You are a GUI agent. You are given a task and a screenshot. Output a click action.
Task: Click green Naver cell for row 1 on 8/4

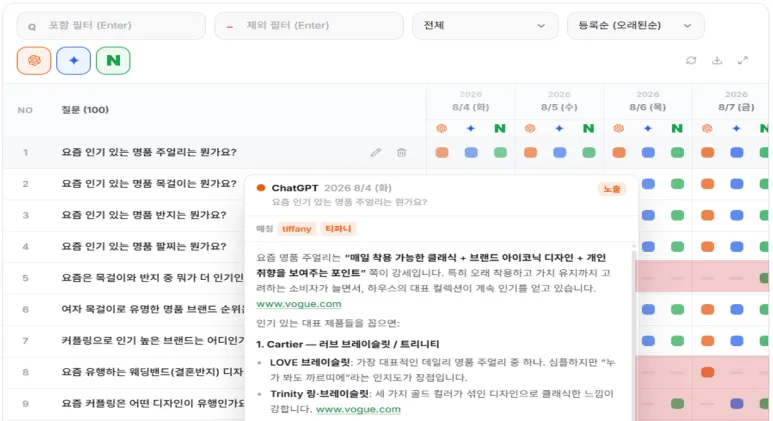[x=500, y=152]
